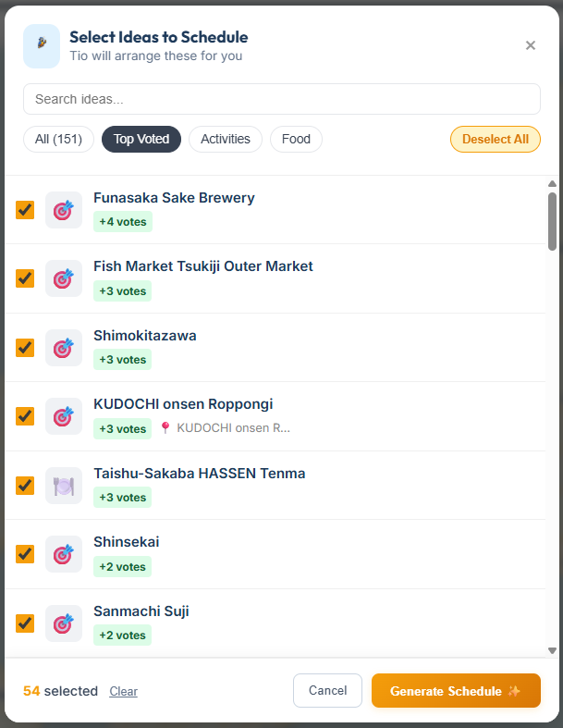Click target icon beside Fish Market Tsukiji

pyautogui.click(x=64, y=278)
